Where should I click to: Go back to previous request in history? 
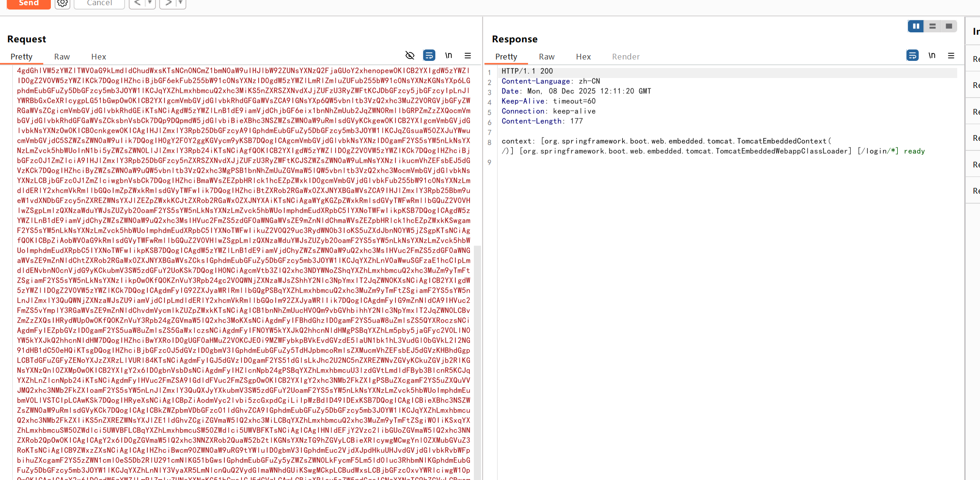(137, 3)
